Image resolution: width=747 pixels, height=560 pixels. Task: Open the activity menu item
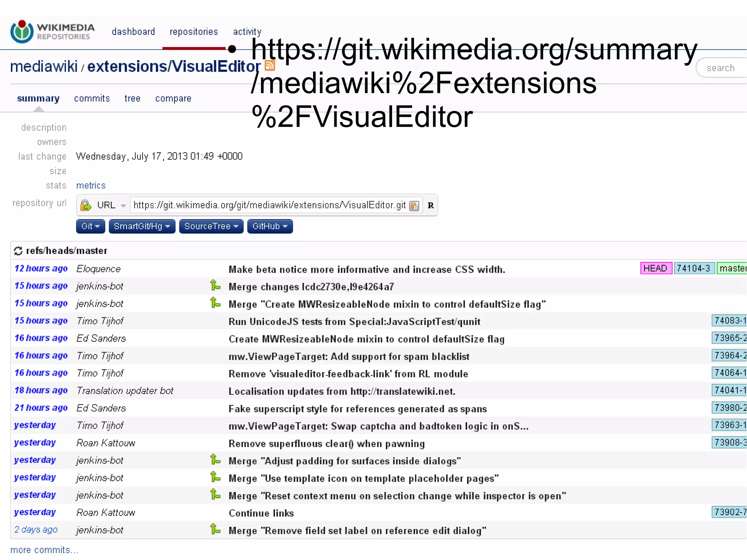247,32
